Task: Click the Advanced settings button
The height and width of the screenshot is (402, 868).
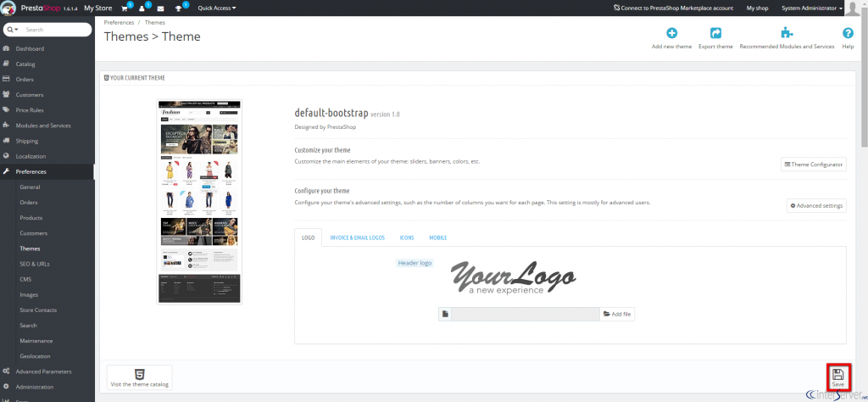Action: (816, 205)
